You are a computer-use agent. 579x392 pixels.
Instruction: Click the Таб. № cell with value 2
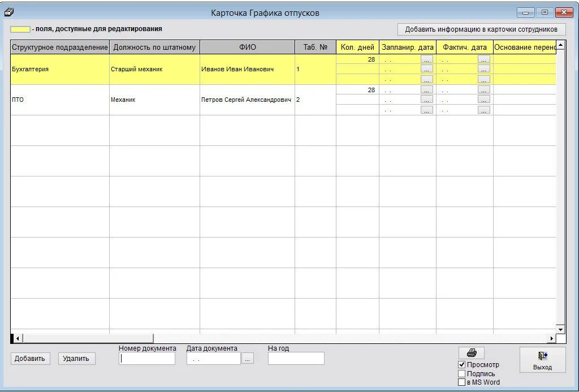tap(316, 100)
